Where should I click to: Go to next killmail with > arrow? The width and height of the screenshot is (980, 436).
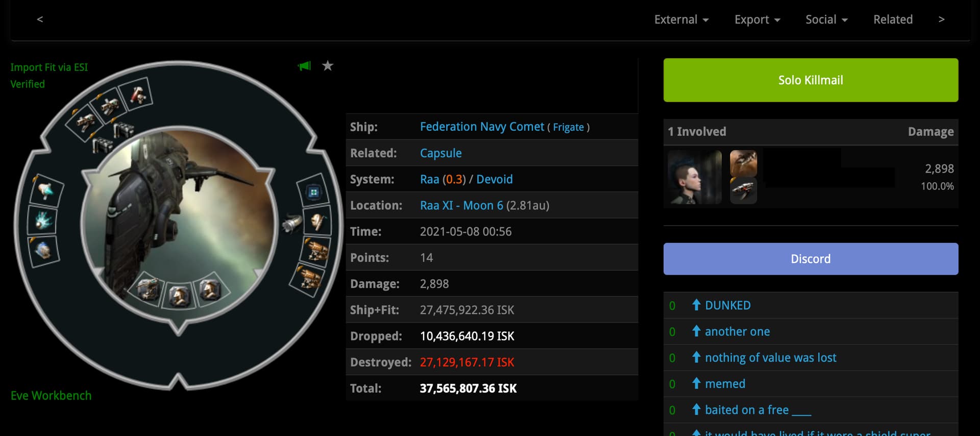point(941,19)
